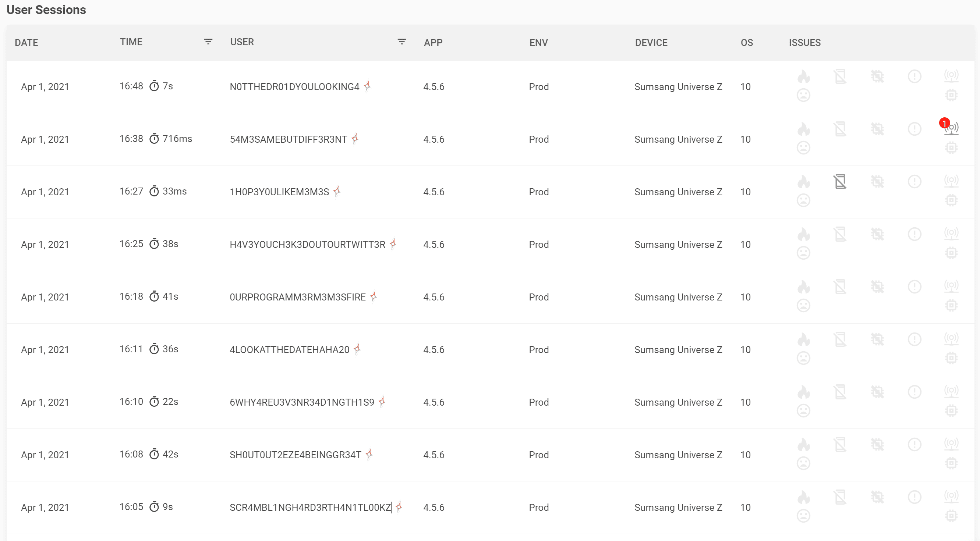Click the TIME column header label
Screen dimensions: 980x541
coord(131,42)
